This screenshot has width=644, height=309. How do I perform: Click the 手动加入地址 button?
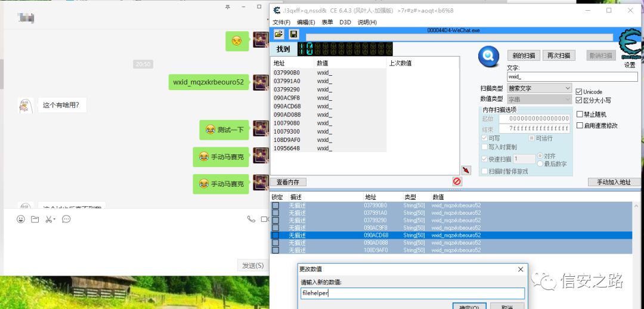tap(614, 182)
